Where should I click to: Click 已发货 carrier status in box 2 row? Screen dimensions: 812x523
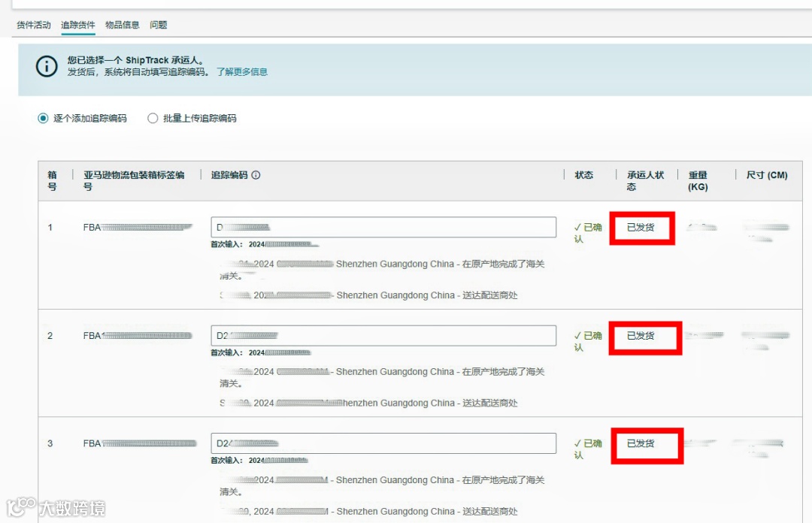641,336
